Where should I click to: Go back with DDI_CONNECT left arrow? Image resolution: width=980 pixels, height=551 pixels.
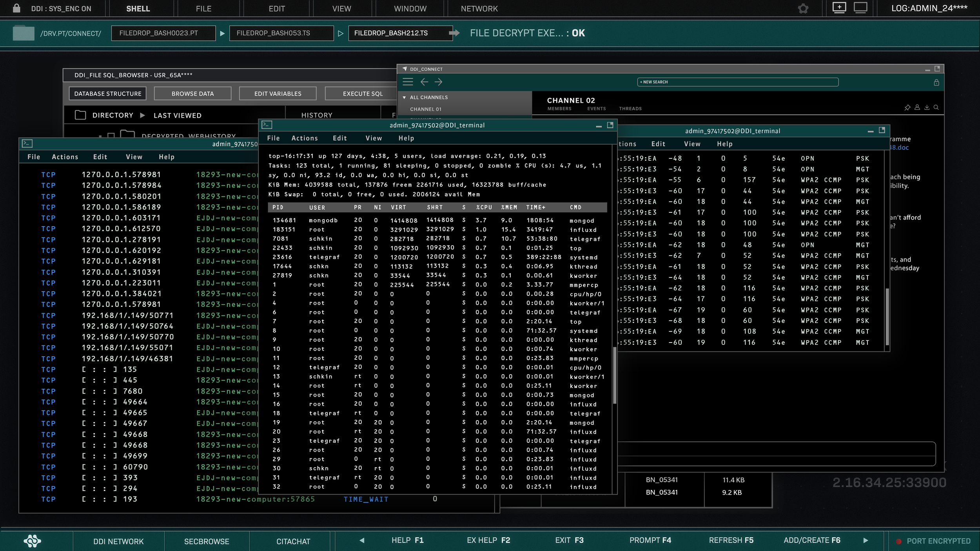click(x=424, y=82)
